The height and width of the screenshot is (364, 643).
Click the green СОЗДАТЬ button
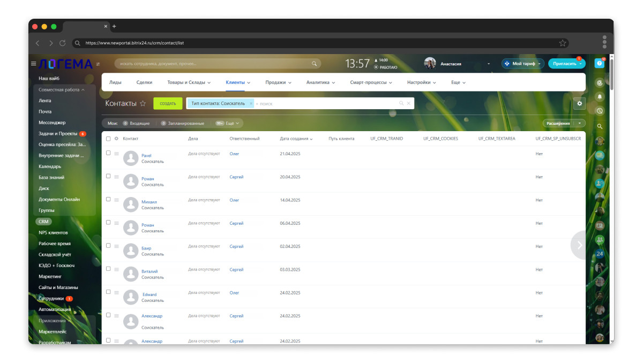pos(168,103)
